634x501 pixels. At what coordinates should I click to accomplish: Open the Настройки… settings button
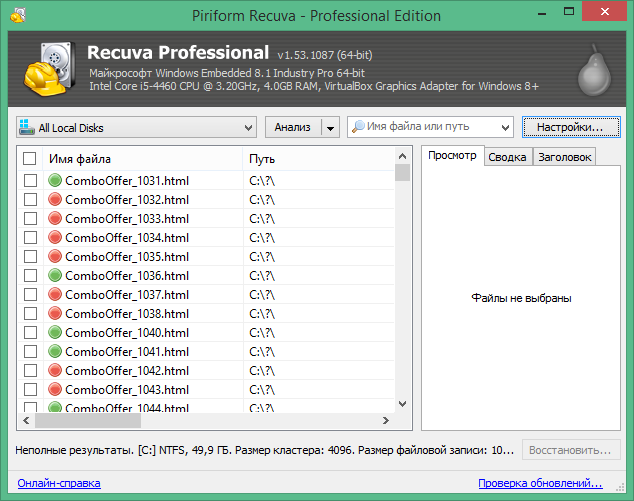pos(571,127)
